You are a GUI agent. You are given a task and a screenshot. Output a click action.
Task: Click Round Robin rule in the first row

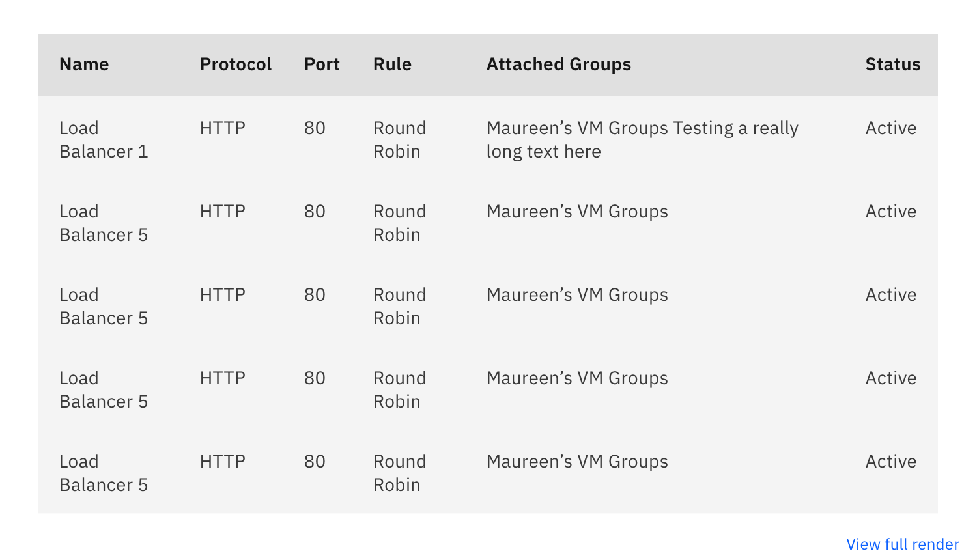pos(399,139)
